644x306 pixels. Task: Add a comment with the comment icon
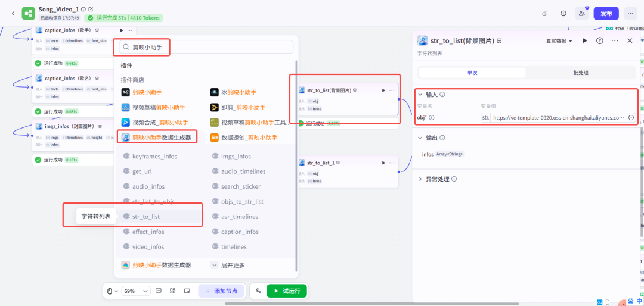pyautogui.click(x=159, y=291)
